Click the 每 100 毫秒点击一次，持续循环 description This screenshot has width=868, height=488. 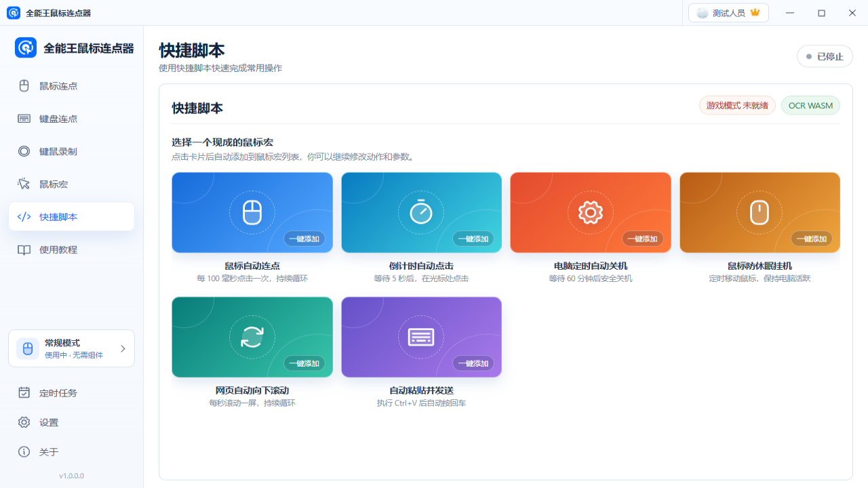(x=252, y=279)
